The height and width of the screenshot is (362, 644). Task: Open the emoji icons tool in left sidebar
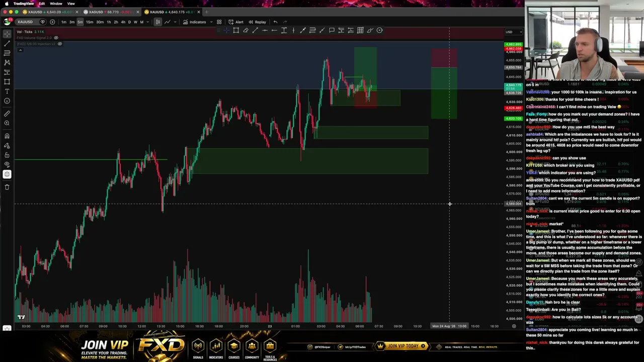coord(7,101)
